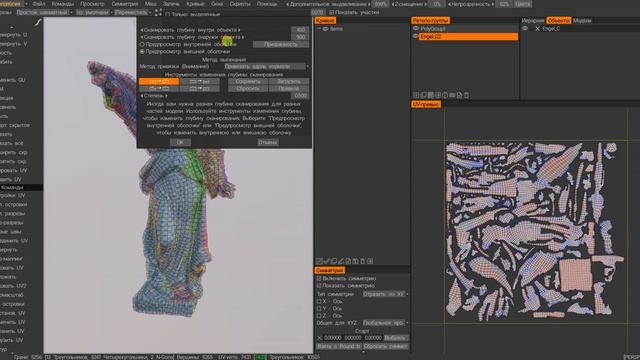Image resolution: width=640 pixels, height=360 pixels.
Task: Click the Ретопо-группы panel tab
Action: 431,20
